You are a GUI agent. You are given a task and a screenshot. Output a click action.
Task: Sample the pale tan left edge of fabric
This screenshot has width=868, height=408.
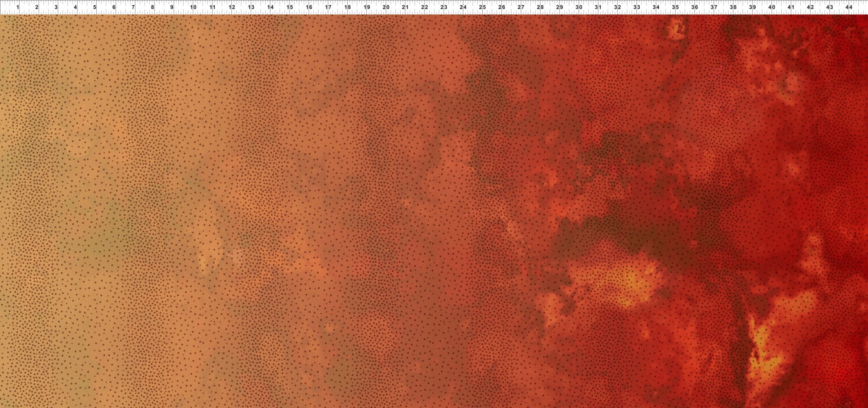[7, 217]
